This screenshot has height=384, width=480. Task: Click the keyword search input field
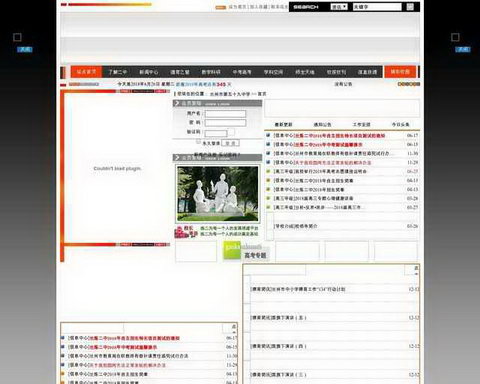[x=377, y=7]
